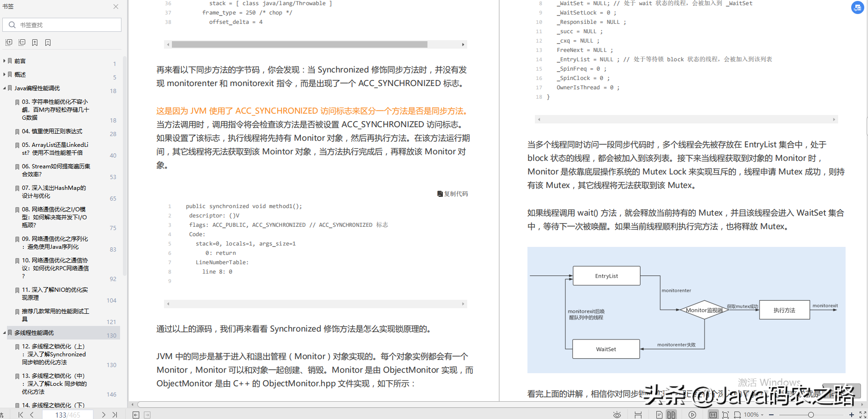Open bookmark 06. Stream如何提高遍历集合效率
The height and width of the screenshot is (419, 868).
pyautogui.click(x=56, y=170)
